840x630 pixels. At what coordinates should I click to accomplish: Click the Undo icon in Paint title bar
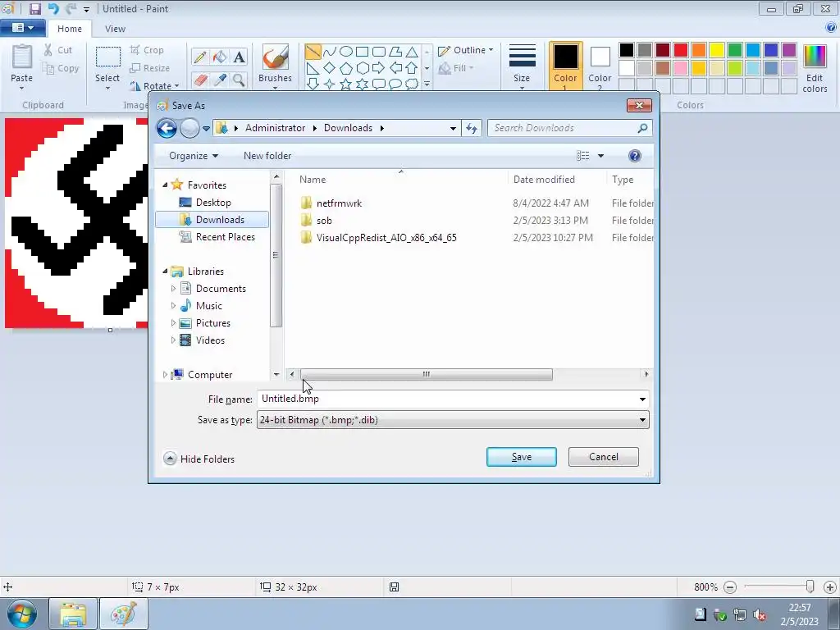pyautogui.click(x=53, y=8)
